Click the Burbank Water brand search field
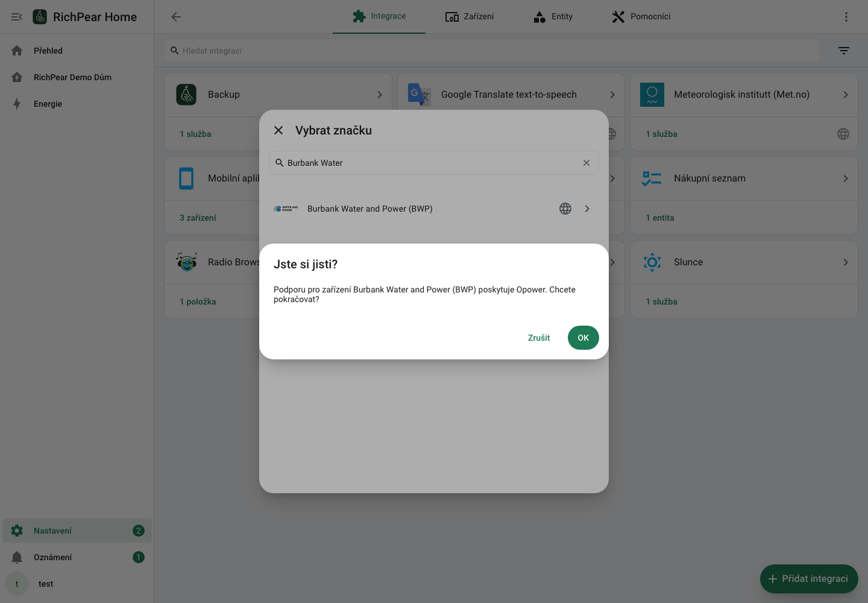 click(434, 163)
